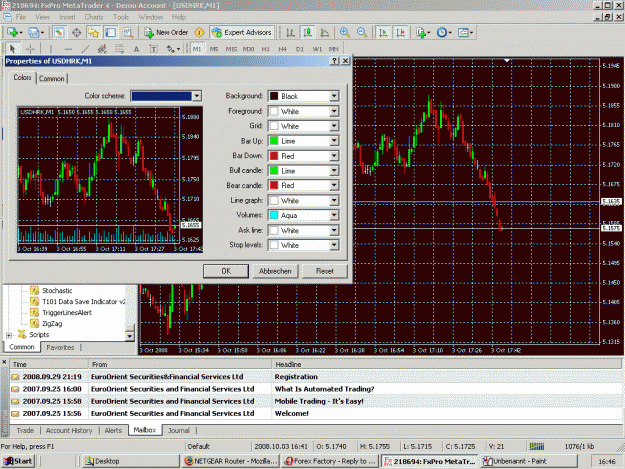Select the Horizontal Line drawing tool
Viewport: 625px width, 469px height.
pyautogui.click(x=68, y=49)
